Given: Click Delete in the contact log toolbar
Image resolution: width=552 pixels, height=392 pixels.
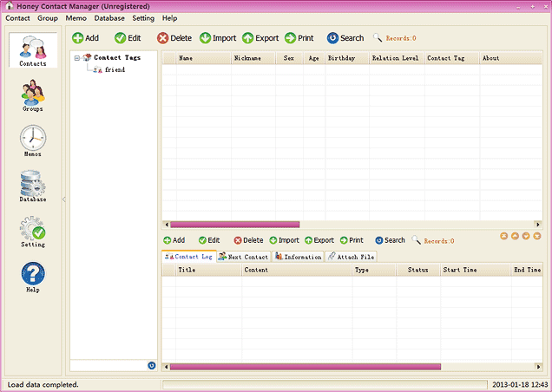Looking at the screenshot, I should 248,240.
